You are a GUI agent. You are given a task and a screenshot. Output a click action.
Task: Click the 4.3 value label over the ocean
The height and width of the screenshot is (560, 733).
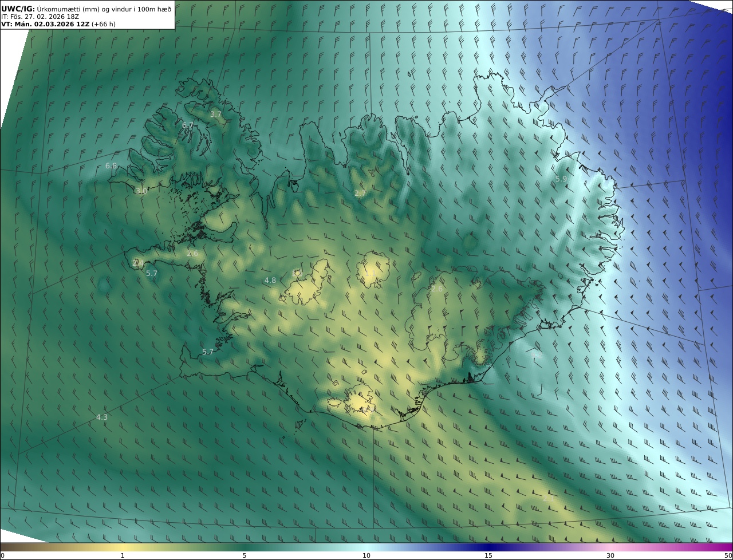point(102,417)
